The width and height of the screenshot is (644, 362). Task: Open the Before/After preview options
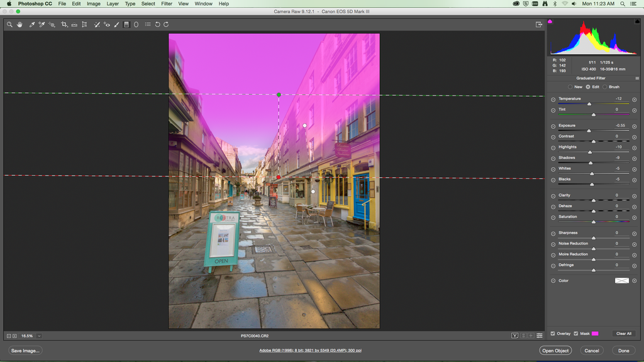[515, 336]
